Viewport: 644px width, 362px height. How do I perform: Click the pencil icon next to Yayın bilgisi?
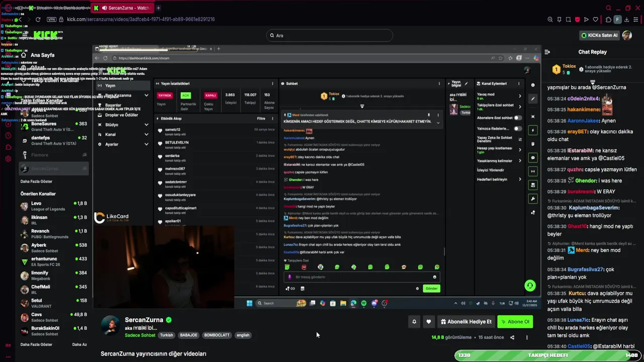coord(466,83)
